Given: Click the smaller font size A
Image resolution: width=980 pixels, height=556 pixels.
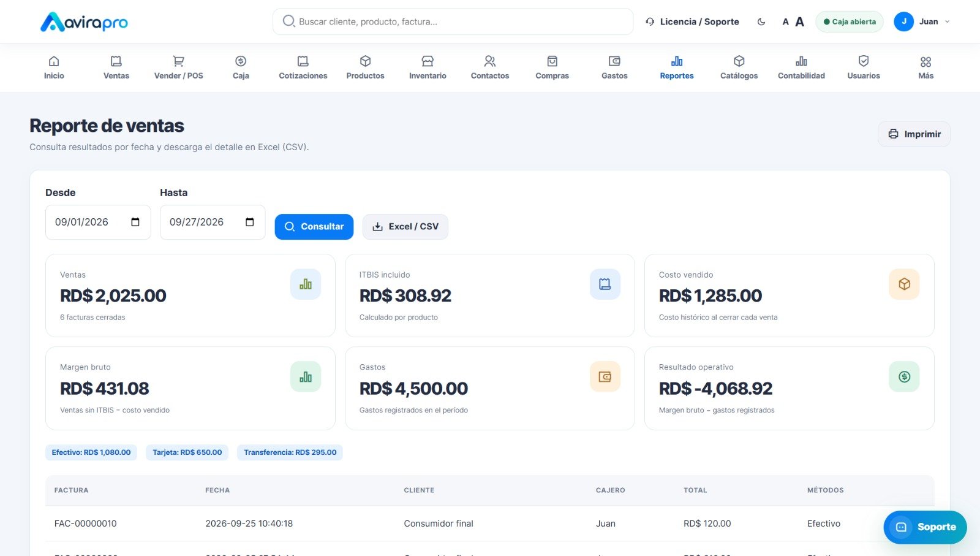Looking at the screenshot, I should pyautogui.click(x=785, y=22).
